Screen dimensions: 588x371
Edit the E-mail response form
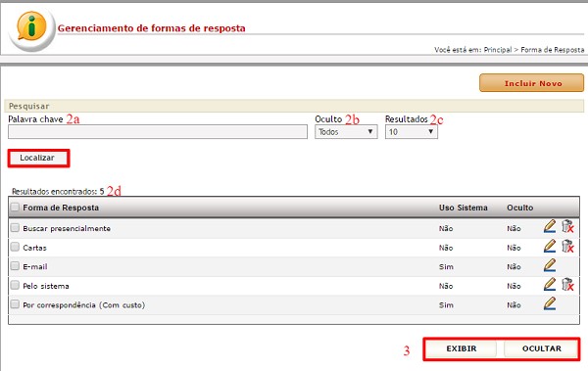550,265
